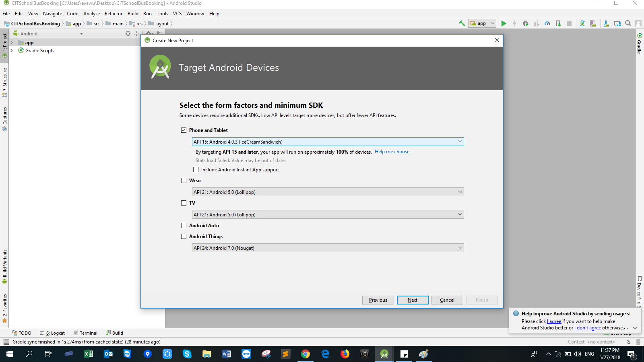Click the Cancel button in wizard
The image size is (644, 362).
pos(447,300)
